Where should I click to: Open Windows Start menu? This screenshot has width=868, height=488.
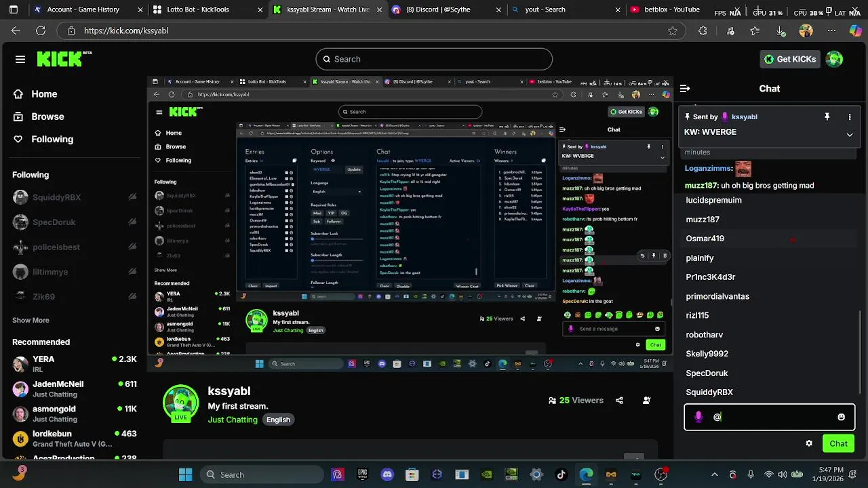click(185, 474)
